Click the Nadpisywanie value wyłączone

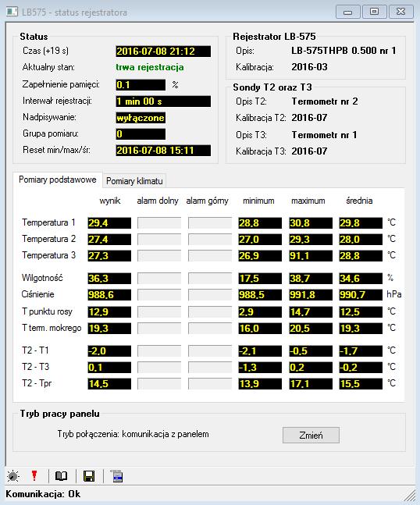[x=141, y=118]
